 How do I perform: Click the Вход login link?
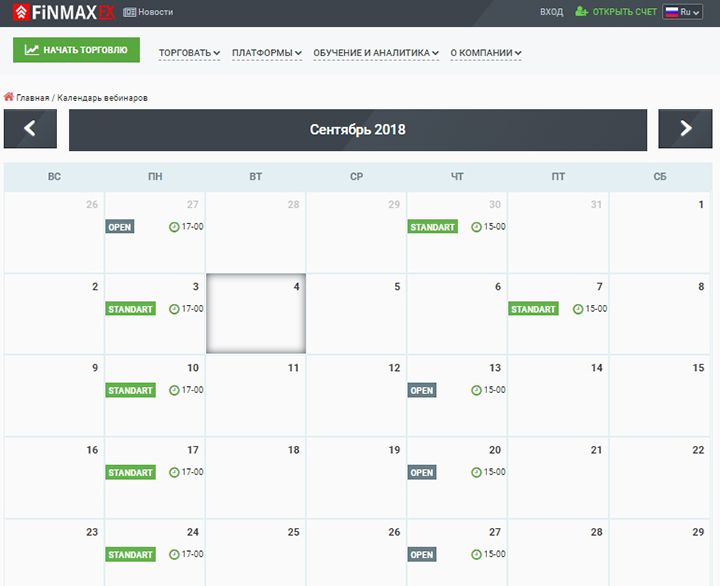click(551, 12)
